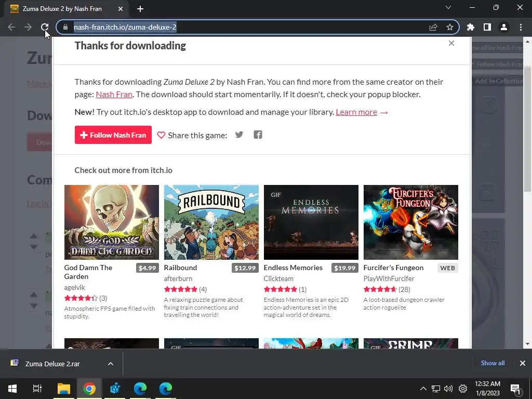This screenshot has width=532, height=399.
Task: Expand options for Zuma Deluxe 2.rar download
Action: pos(111,364)
